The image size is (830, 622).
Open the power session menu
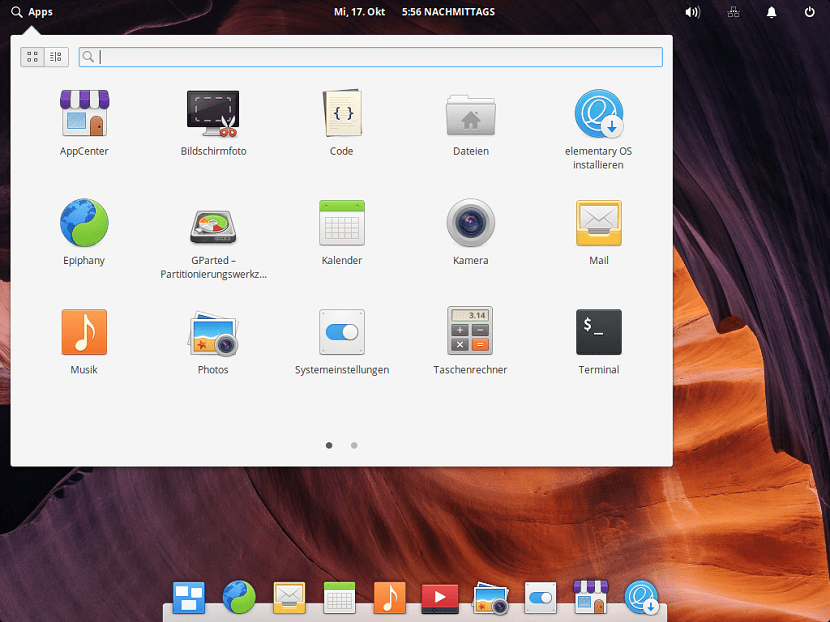(x=809, y=12)
